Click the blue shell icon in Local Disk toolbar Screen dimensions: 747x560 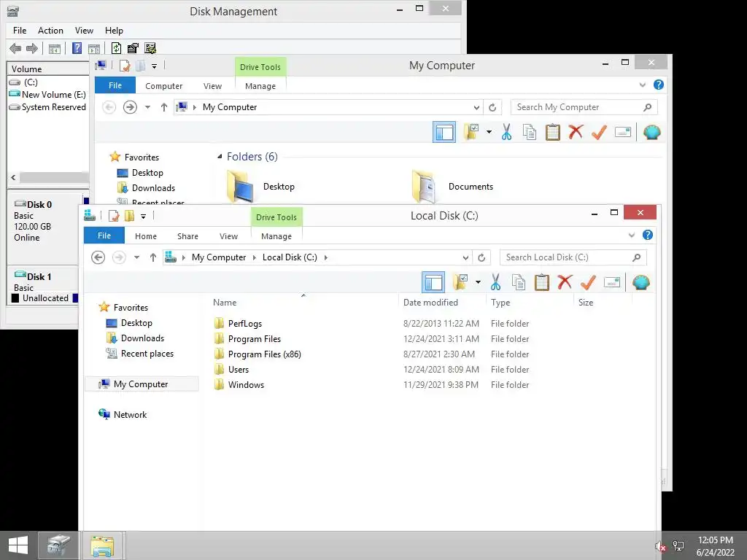(x=641, y=282)
